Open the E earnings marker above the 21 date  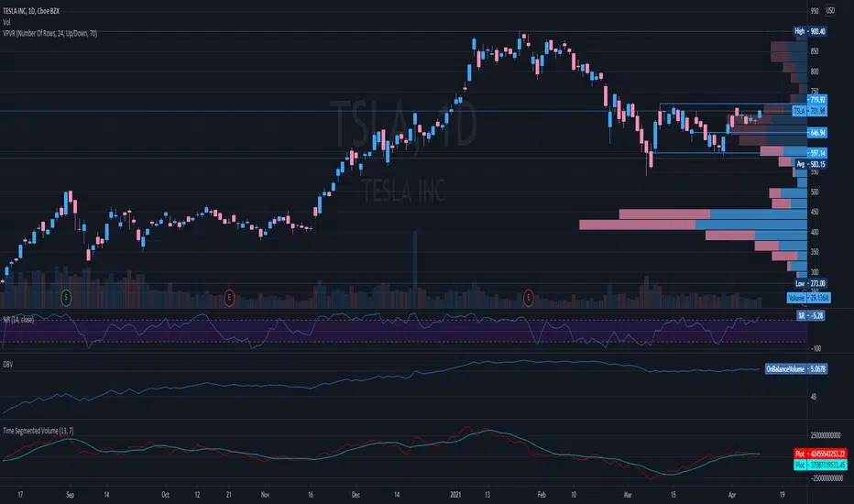229,298
